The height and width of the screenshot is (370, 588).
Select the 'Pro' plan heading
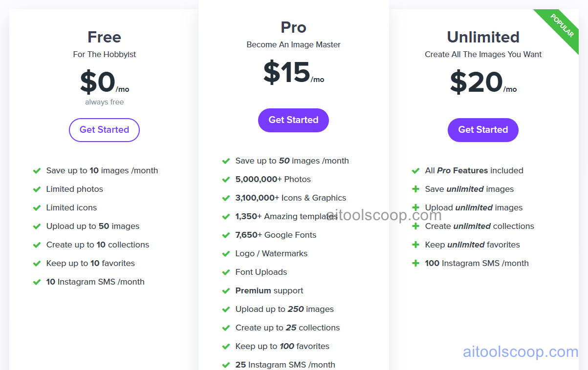pos(293,27)
